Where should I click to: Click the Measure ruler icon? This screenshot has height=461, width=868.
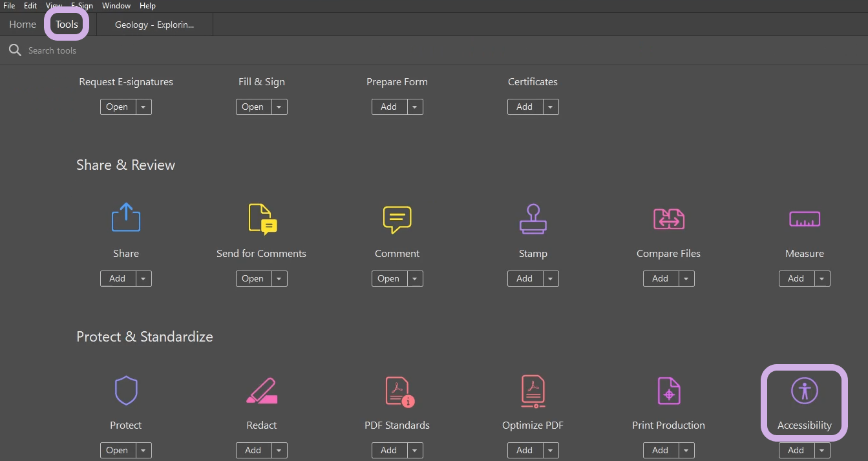coord(804,219)
